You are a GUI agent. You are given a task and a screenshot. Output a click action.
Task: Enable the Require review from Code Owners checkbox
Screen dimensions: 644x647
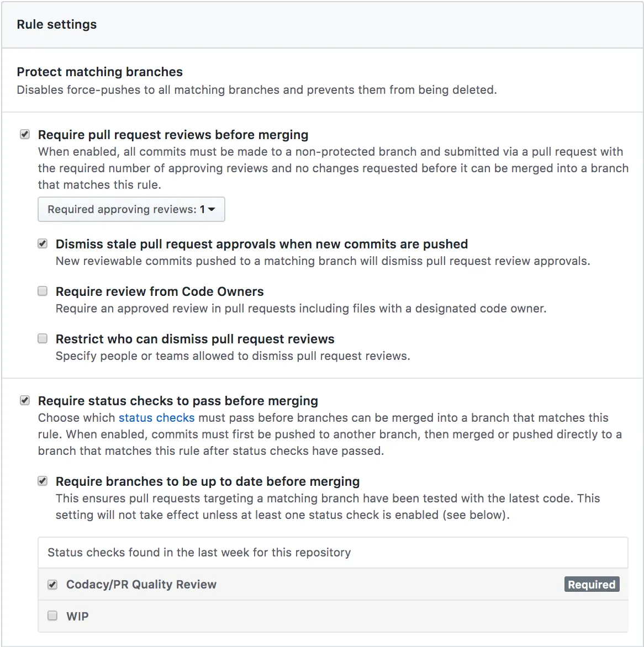click(x=43, y=291)
